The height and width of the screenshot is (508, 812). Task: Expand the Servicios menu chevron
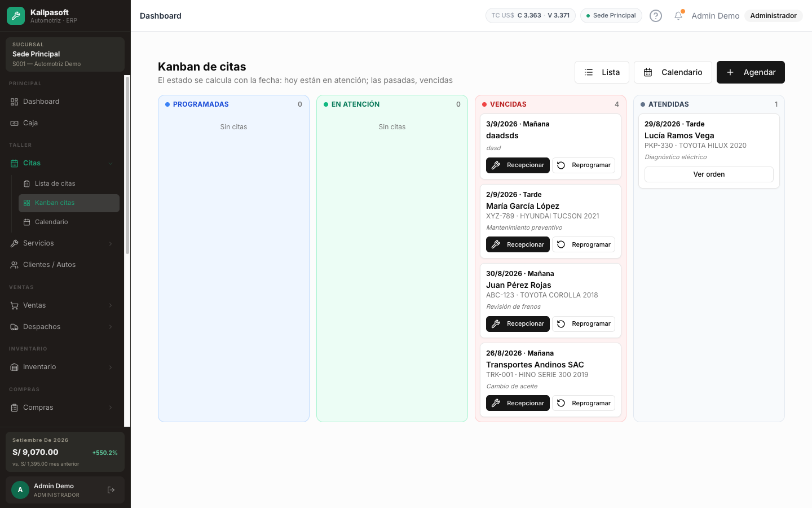tap(111, 244)
